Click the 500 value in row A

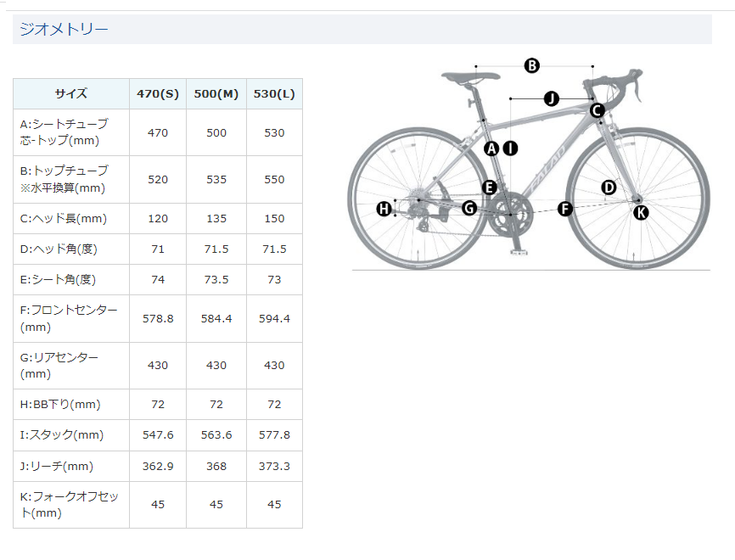[216, 132]
